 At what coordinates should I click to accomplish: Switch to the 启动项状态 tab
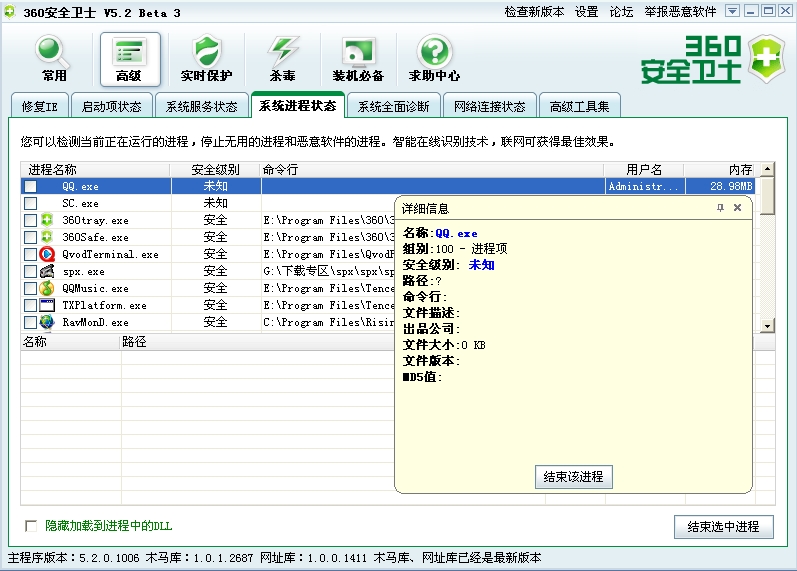[x=112, y=106]
